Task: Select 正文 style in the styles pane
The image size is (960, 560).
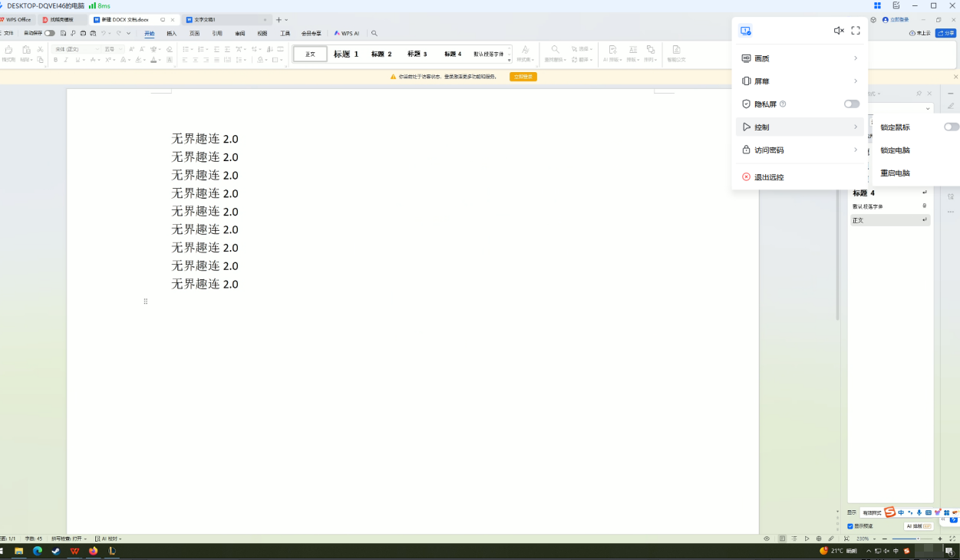Action: click(x=890, y=220)
